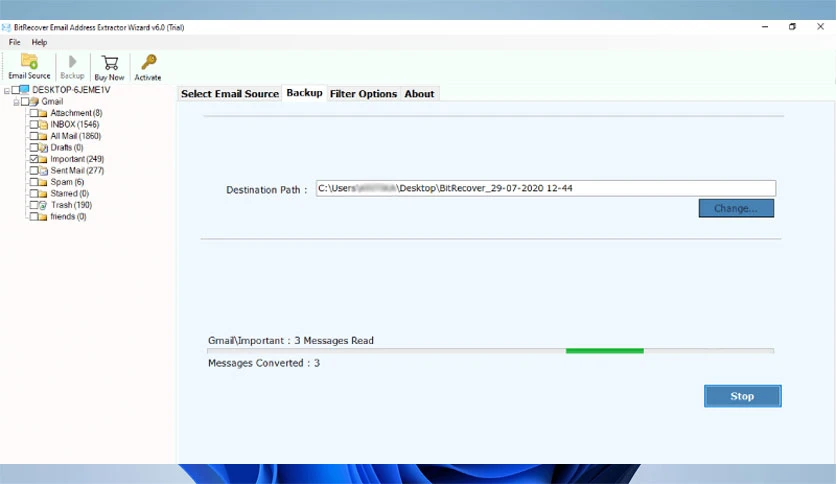This screenshot has width=836, height=484.
Task: Switch to Select Email Source tab
Action: pos(230,94)
